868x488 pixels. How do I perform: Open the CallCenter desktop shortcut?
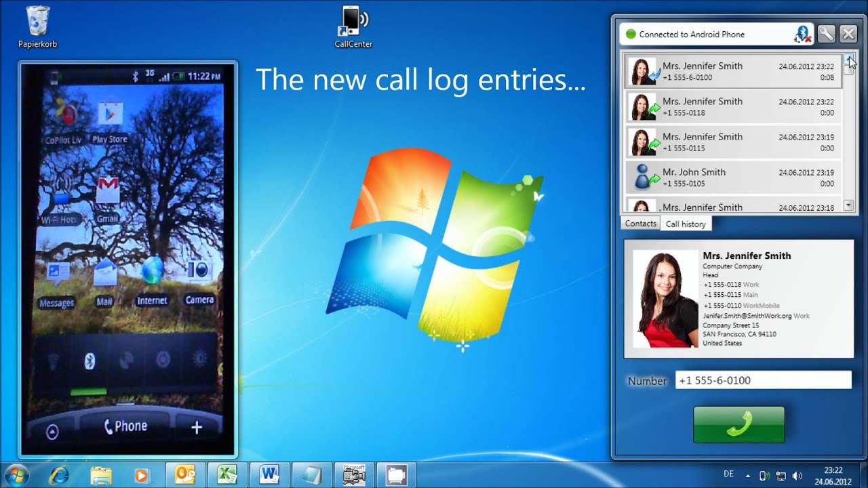point(353,26)
